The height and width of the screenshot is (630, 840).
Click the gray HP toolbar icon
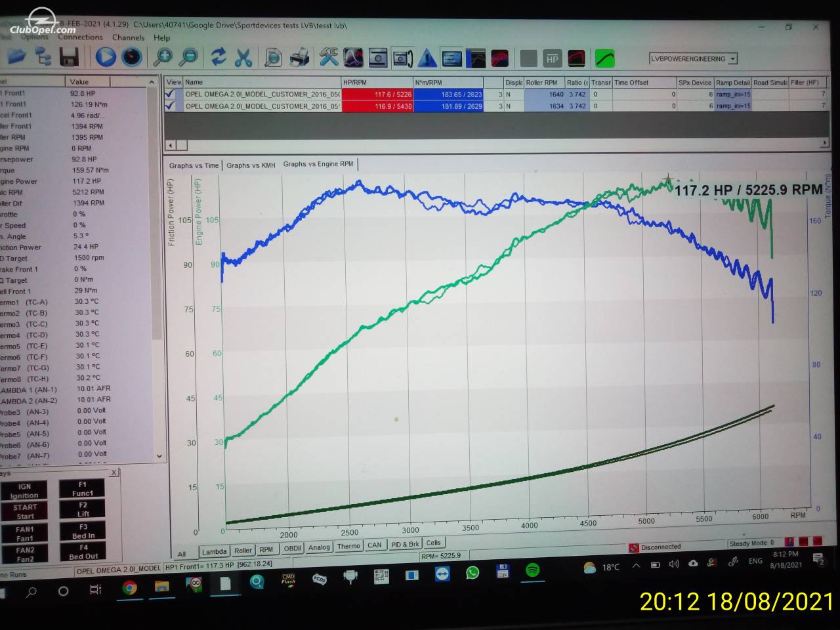(552, 59)
